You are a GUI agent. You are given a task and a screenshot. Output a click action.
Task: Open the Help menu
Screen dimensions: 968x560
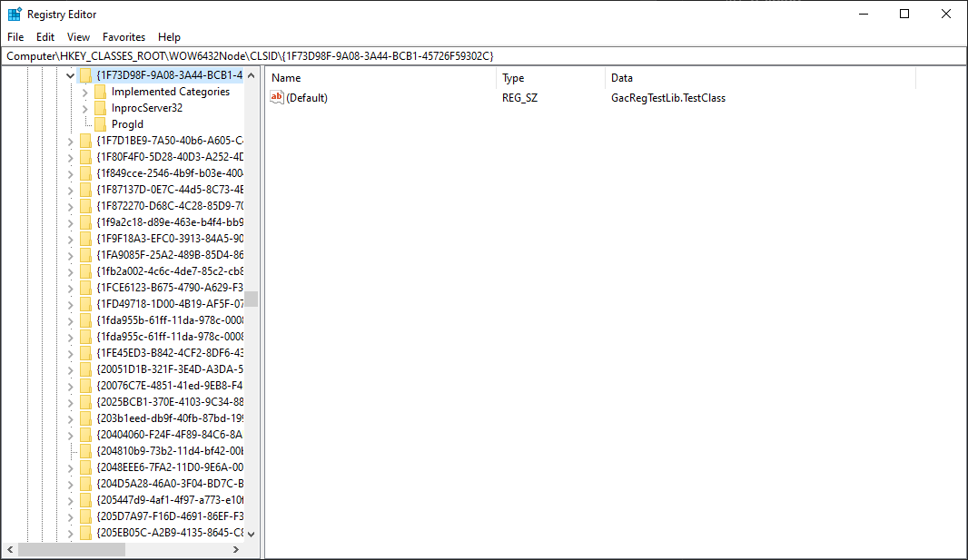click(169, 36)
